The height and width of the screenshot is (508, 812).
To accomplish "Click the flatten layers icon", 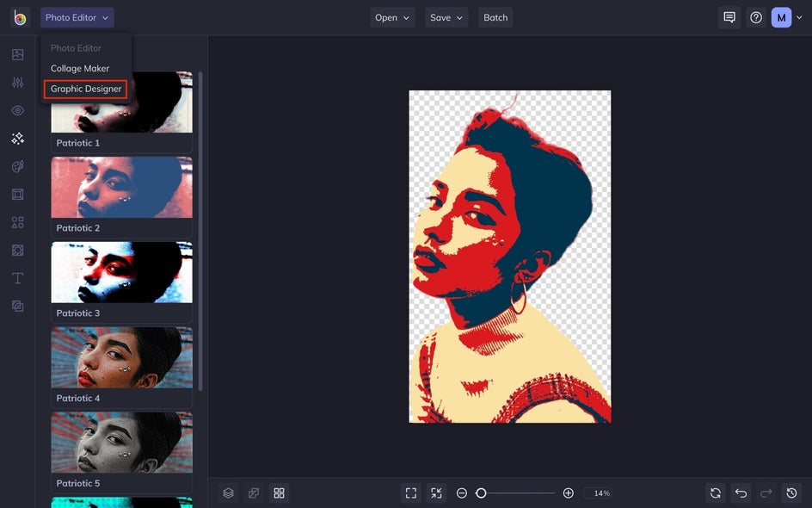I will click(254, 493).
